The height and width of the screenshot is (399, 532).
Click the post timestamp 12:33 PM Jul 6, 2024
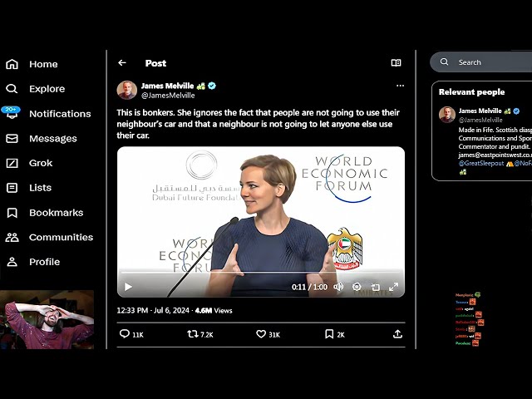pyautogui.click(x=153, y=310)
